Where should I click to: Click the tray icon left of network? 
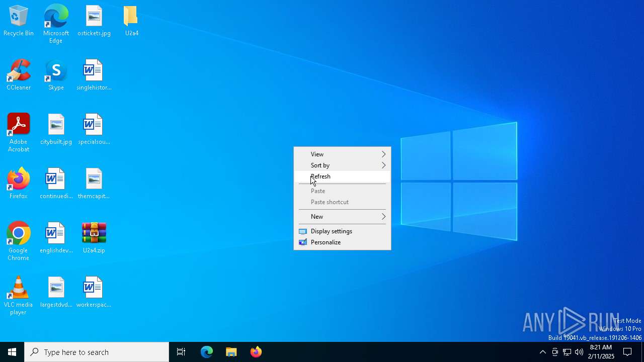pyautogui.click(x=555, y=352)
